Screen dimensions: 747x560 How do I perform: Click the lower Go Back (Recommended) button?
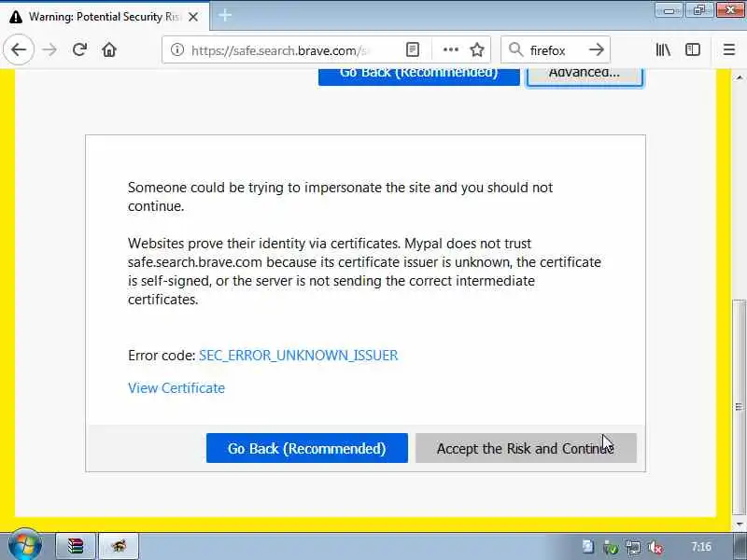[x=307, y=448]
